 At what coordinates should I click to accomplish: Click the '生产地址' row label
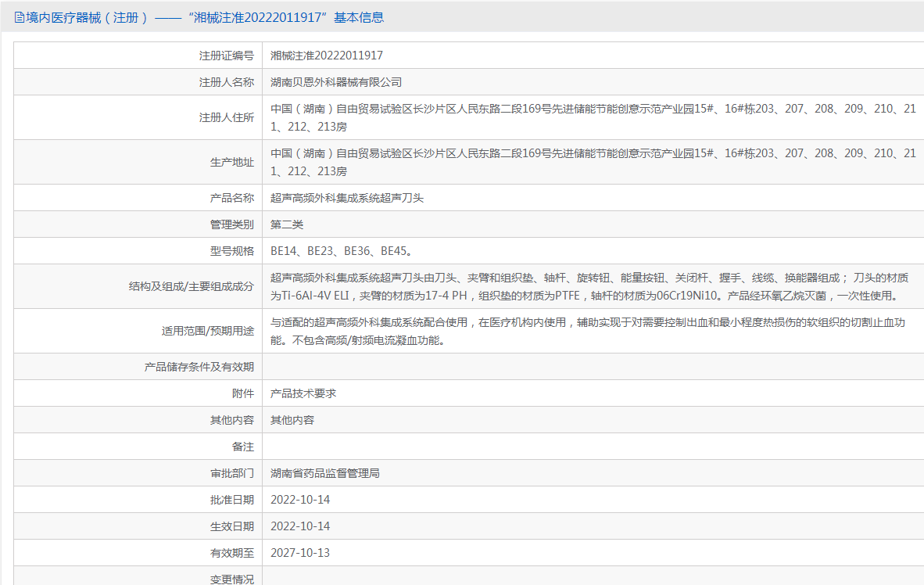tap(232, 162)
